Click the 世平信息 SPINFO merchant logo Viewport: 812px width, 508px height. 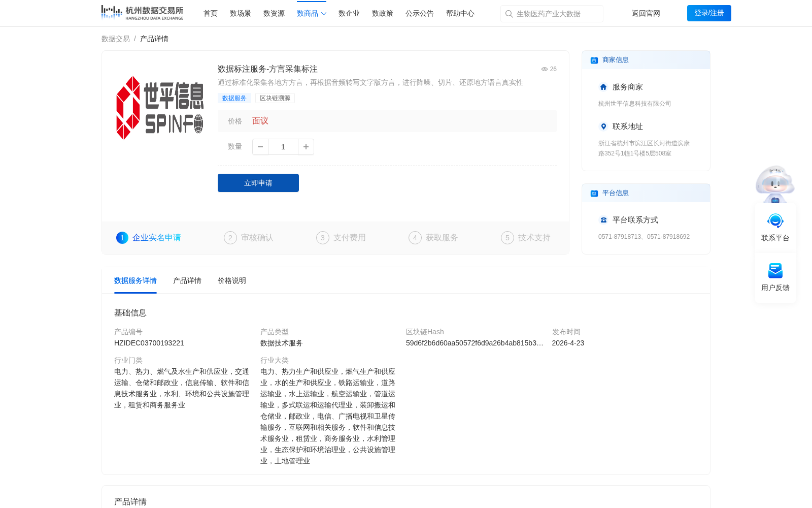click(160, 108)
